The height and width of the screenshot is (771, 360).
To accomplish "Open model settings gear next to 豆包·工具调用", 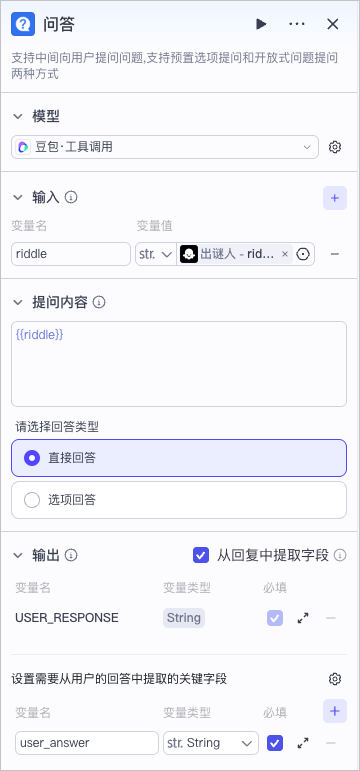I will 335,147.
